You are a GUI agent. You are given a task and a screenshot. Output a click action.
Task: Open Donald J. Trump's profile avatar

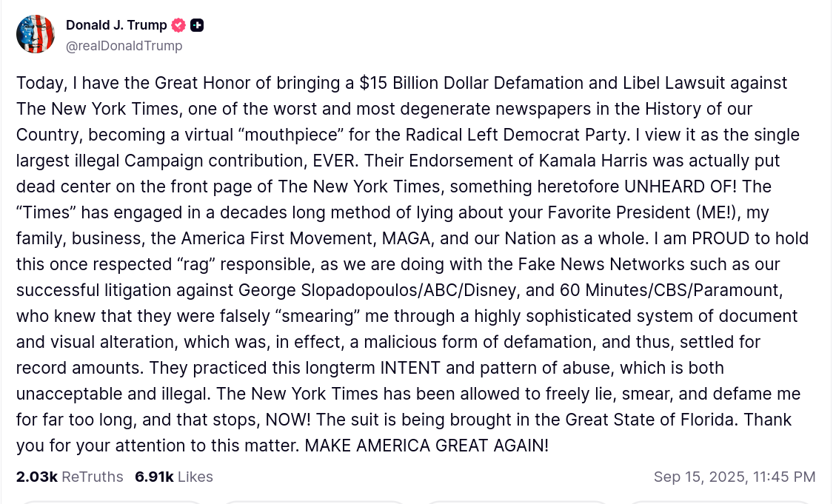point(36,34)
